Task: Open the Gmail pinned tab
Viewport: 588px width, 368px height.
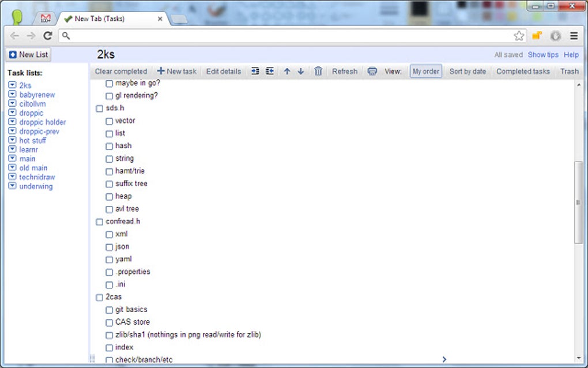Action: coord(46,18)
